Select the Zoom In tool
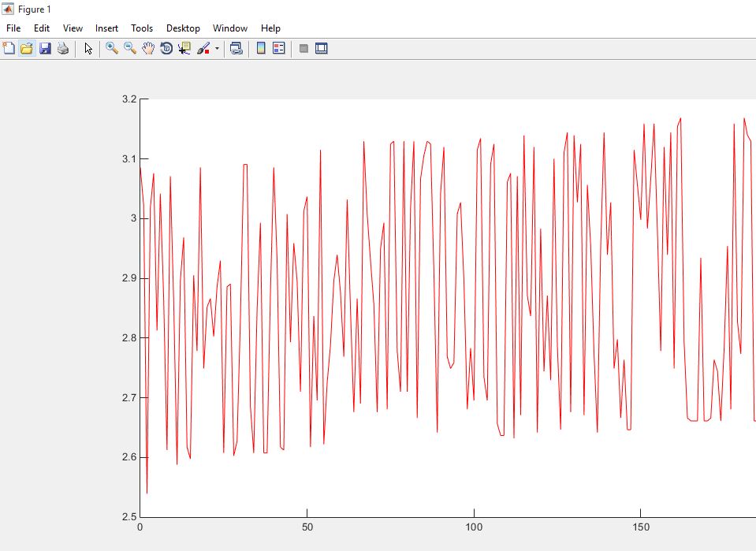 click(x=110, y=47)
